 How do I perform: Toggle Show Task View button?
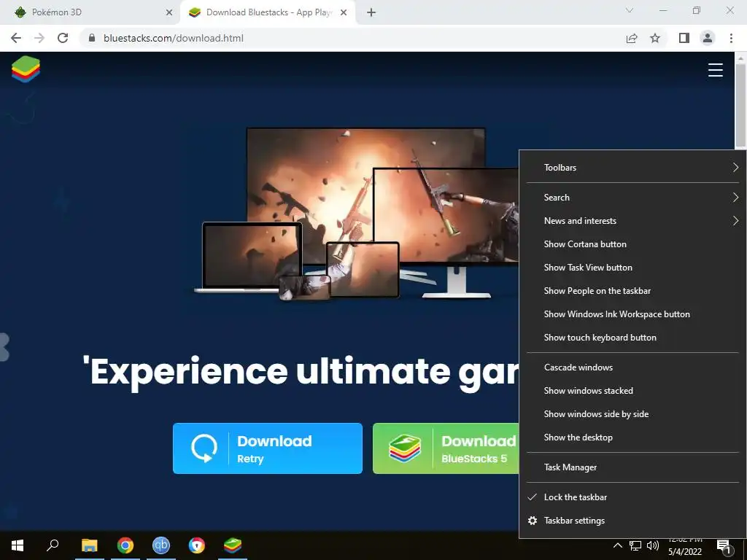coord(632,267)
